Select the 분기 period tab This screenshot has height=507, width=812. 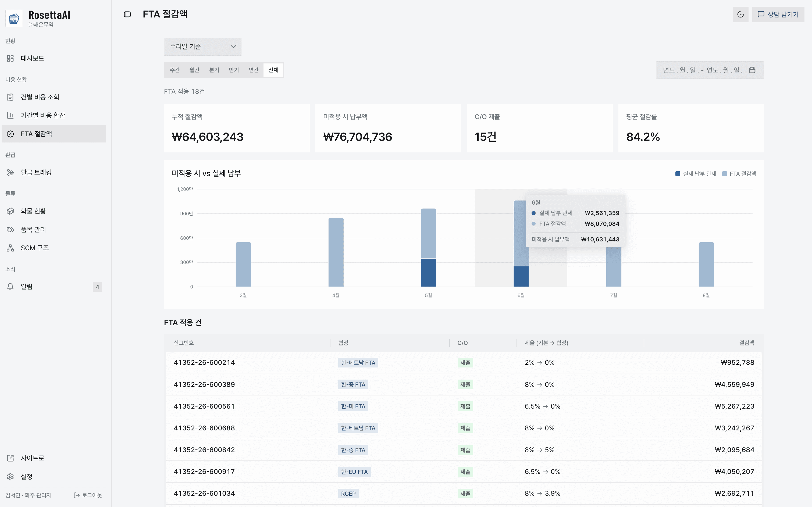point(214,70)
